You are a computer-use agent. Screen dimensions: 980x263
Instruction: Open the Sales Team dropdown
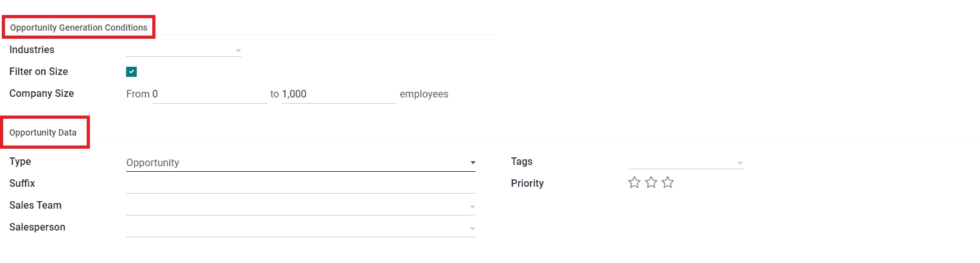pos(300,206)
